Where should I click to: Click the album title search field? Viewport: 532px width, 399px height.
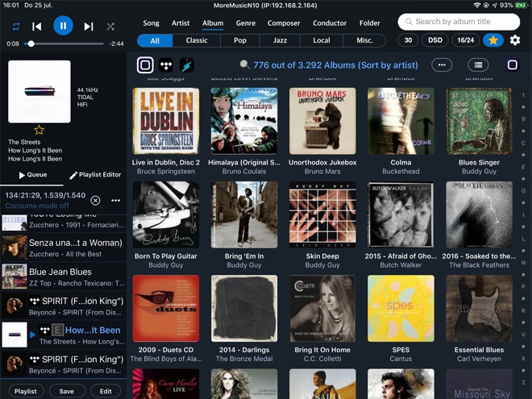[459, 22]
